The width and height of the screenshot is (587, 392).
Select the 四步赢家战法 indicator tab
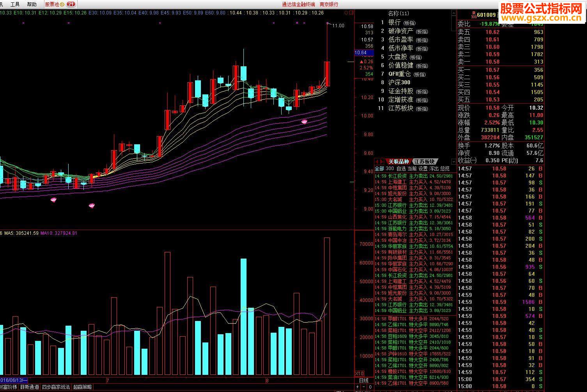(56, 387)
